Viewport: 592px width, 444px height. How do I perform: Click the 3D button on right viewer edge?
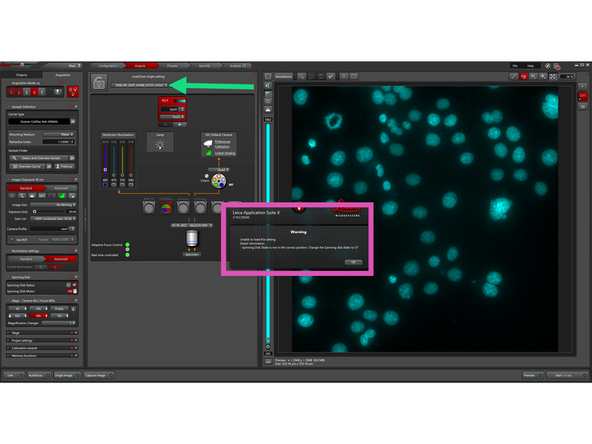582,106
